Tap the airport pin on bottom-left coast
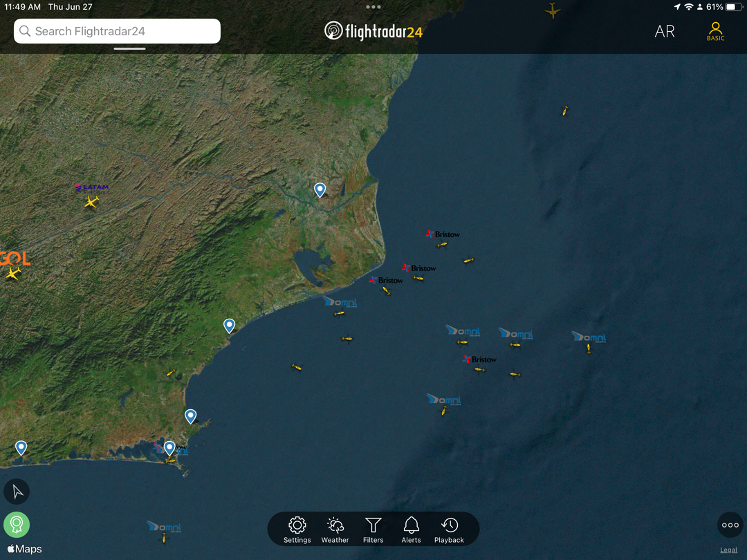 [x=21, y=447]
